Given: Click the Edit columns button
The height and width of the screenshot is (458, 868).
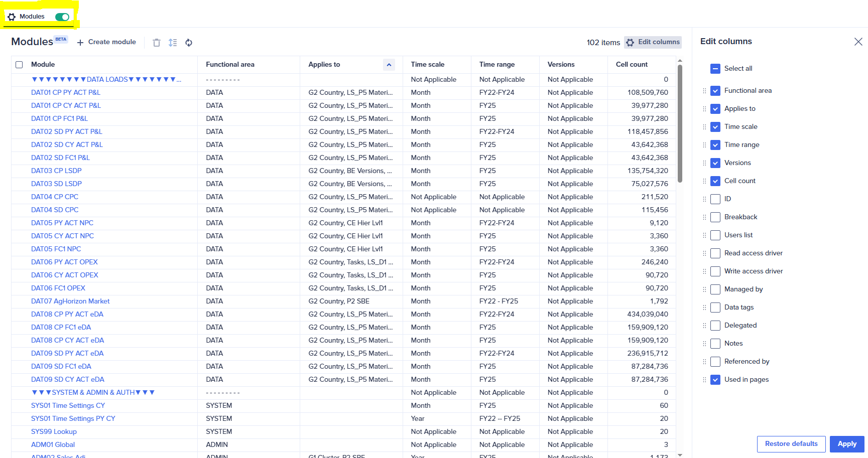Looking at the screenshot, I should click(x=653, y=42).
